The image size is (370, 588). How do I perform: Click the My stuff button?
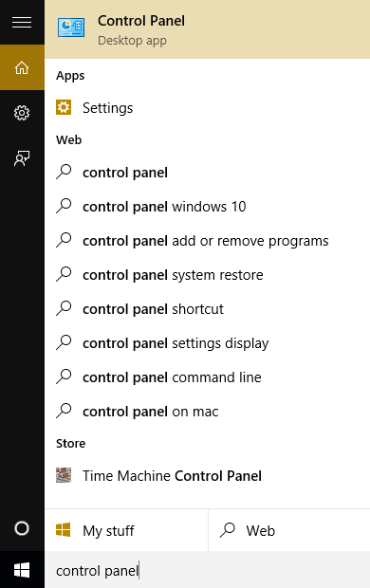point(126,530)
